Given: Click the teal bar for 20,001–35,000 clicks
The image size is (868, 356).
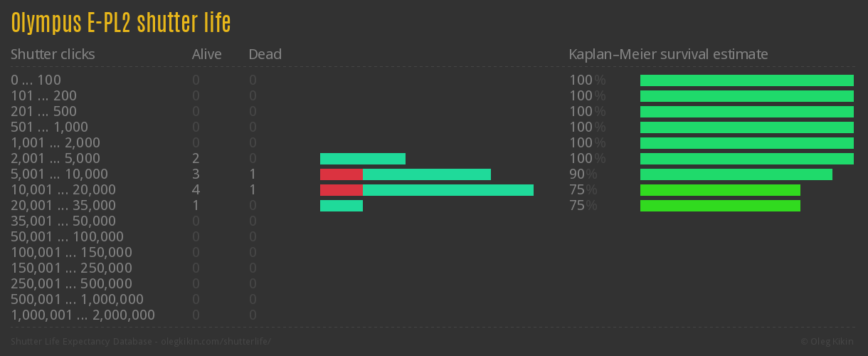Looking at the screenshot, I should click(x=341, y=206).
